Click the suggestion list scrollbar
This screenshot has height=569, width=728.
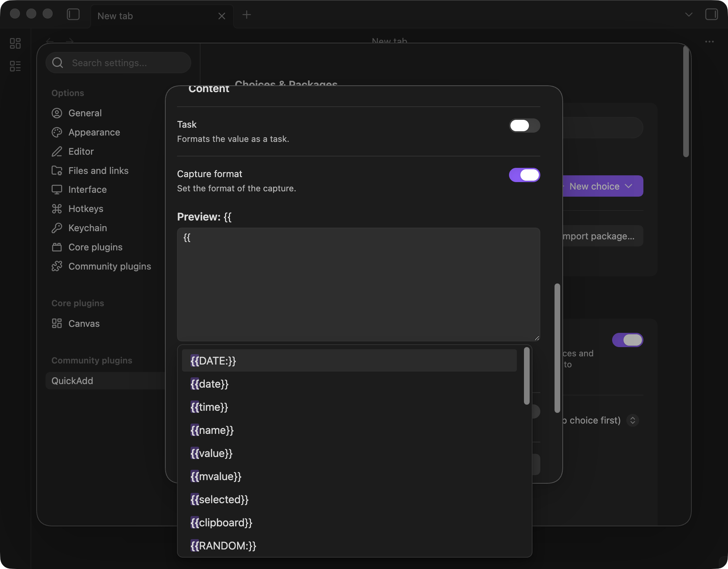pos(527,376)
